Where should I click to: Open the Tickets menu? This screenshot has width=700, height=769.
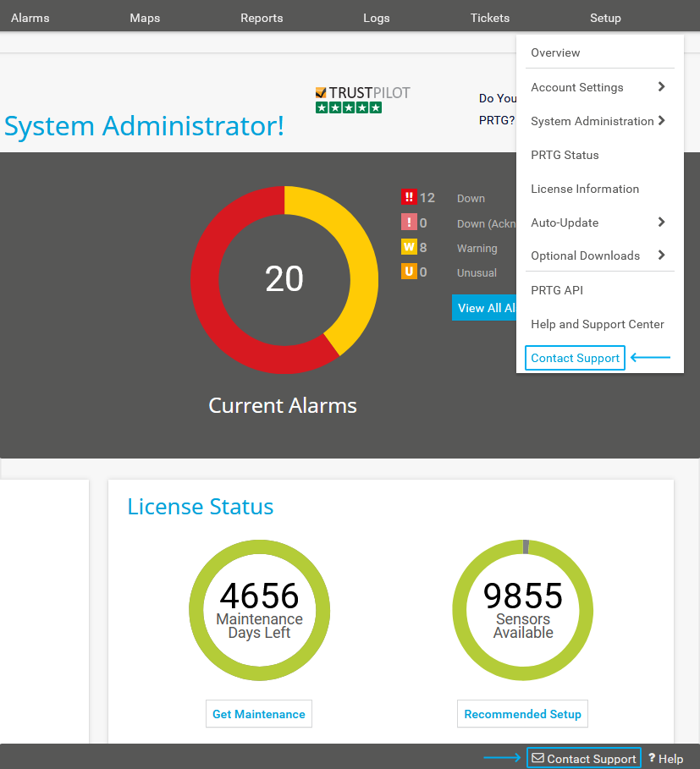tap(490, 18)
